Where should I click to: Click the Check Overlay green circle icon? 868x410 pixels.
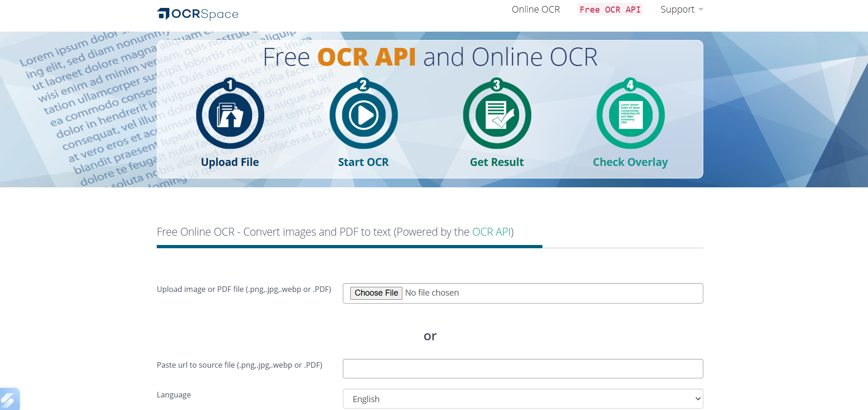click(x=630, y=115)
